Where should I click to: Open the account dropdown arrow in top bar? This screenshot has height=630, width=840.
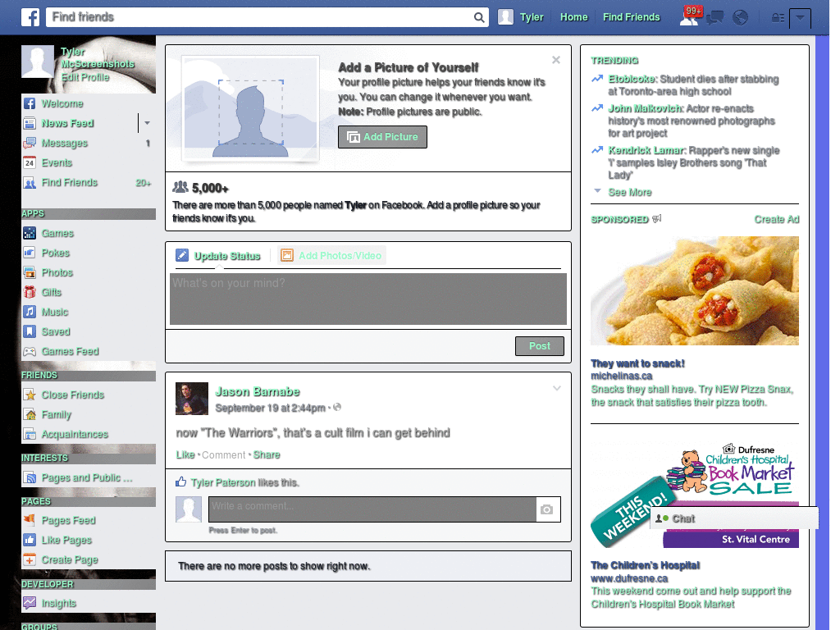click(x=801, y=18)
